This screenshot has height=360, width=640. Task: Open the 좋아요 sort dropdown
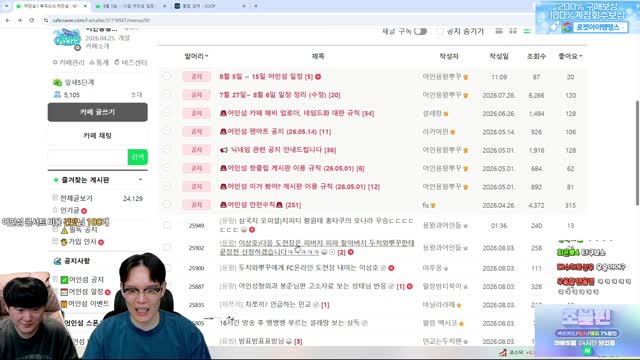click(x=570, y=56)
